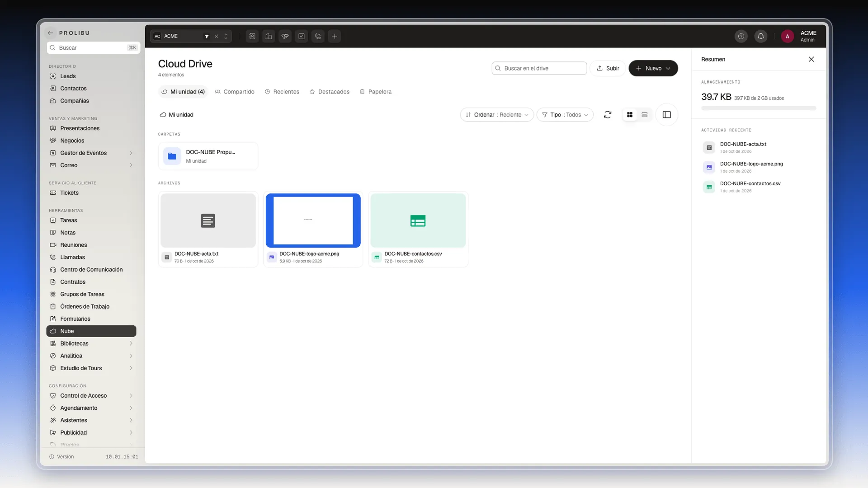The height and width of the screenshot is (488, 868).
Task: Switch to the Papelera tab
Action: (x=376, y=92)
